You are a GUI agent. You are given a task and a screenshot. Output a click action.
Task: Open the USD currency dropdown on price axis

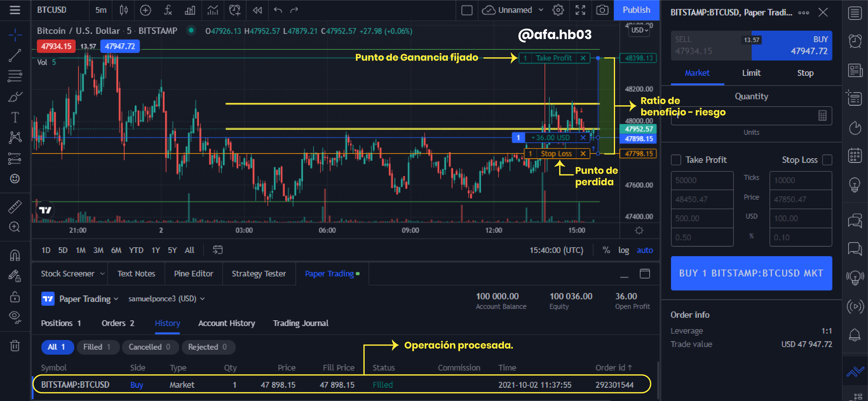[x=639, y=30]
